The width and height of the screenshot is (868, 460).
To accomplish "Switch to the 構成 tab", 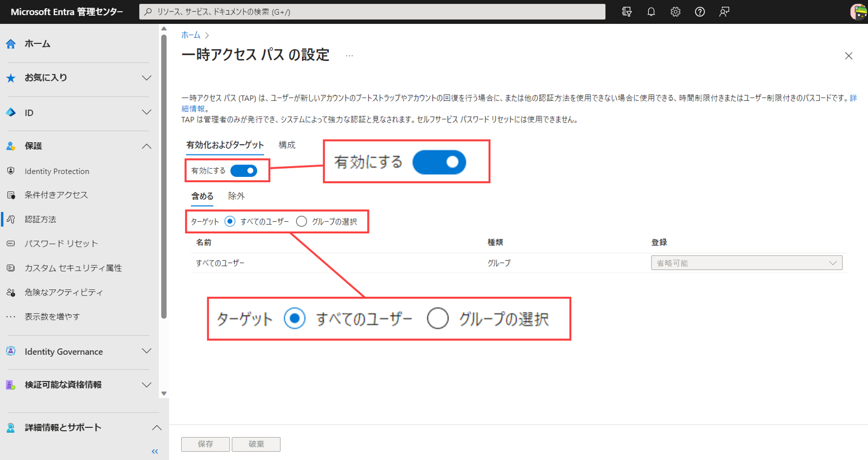I will 287,145.
